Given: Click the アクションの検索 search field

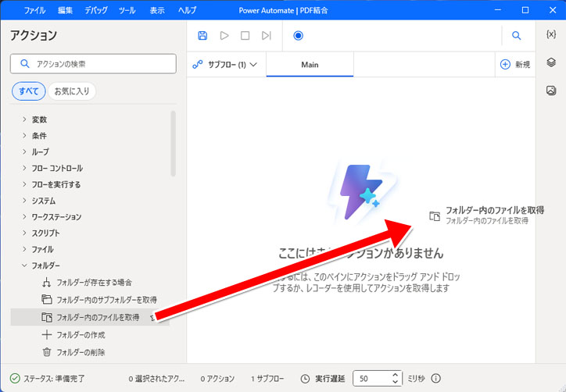Looking at the screenshot, I should 98,64.
